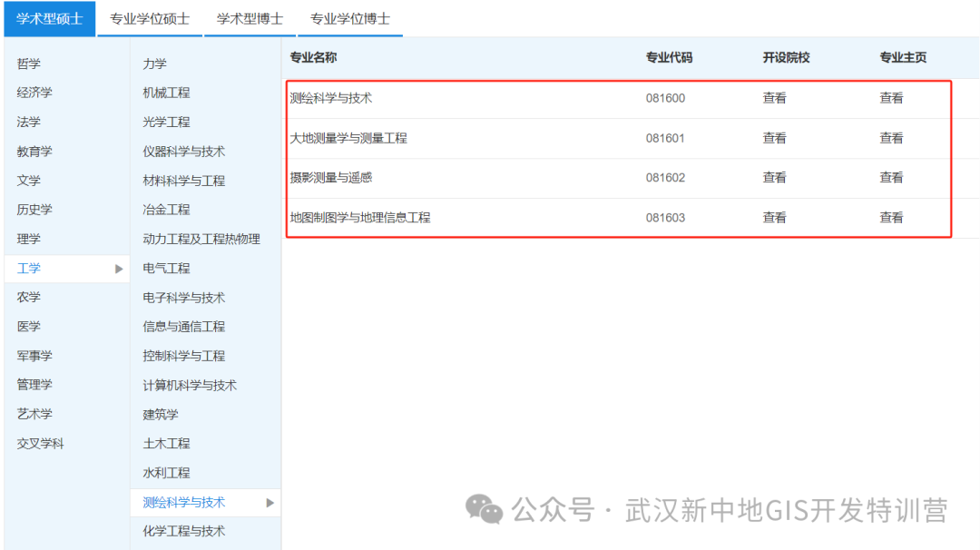Select 历史学 category
The image size is (980, 550).
(34, 210)
